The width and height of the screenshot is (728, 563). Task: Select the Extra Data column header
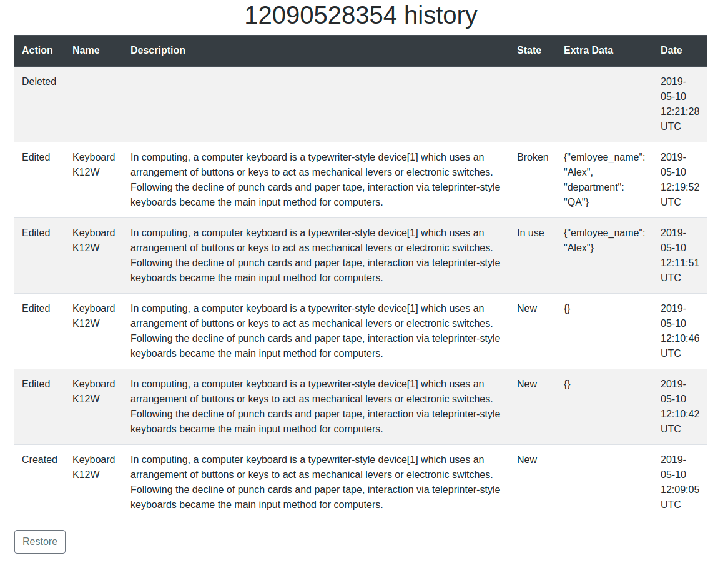(x=588, y=51)
